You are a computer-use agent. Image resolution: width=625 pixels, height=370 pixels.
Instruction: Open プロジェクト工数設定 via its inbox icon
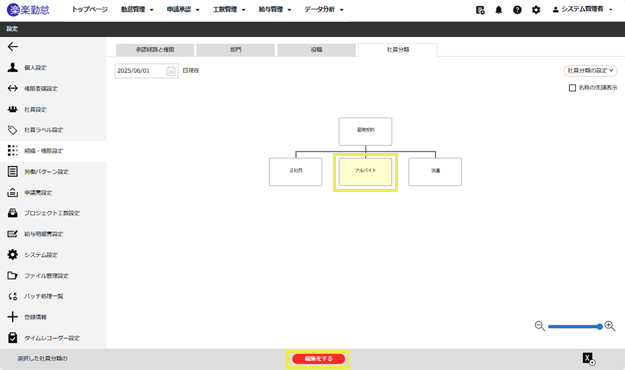13,213
